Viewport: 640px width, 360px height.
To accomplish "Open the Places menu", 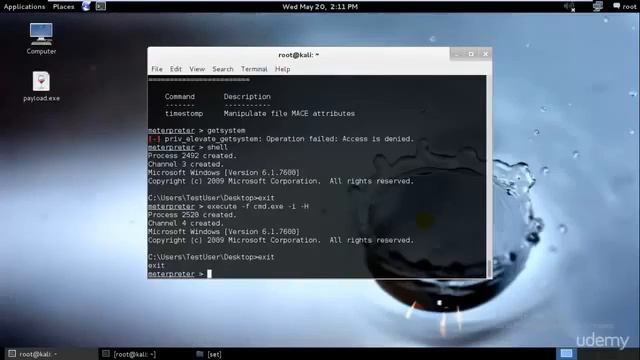I will tap(63, 7).
